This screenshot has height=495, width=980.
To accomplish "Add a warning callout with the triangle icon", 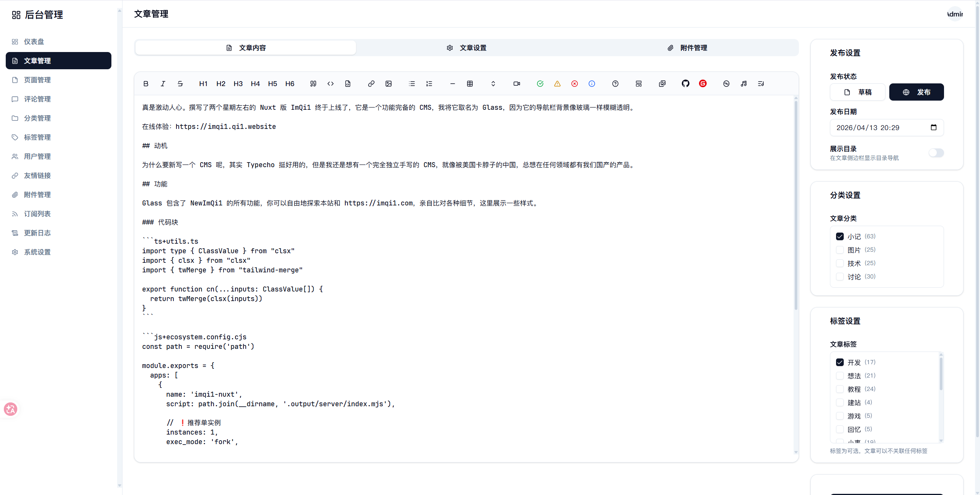I will pyautogui.click(x=557, y=84).
